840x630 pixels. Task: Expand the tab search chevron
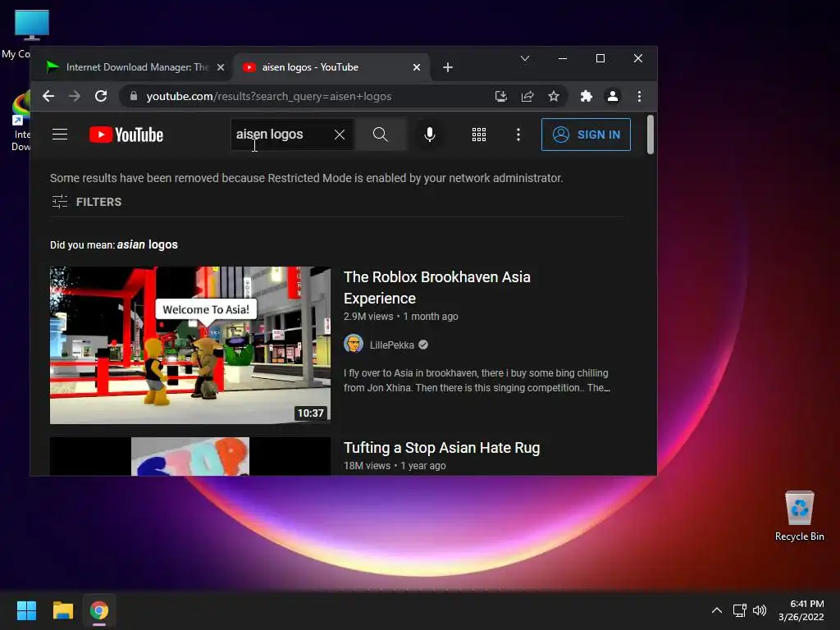pos(525,58)
